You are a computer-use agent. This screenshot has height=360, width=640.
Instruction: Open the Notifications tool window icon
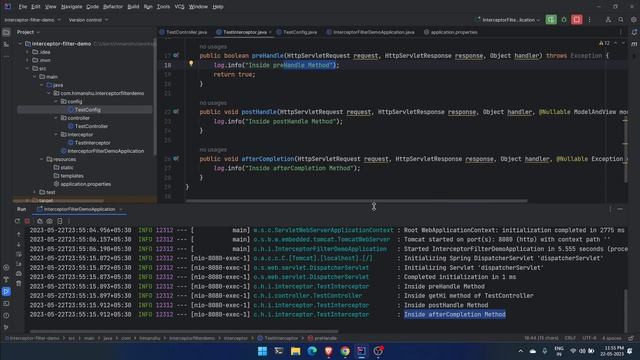click(x=634, y=32)
